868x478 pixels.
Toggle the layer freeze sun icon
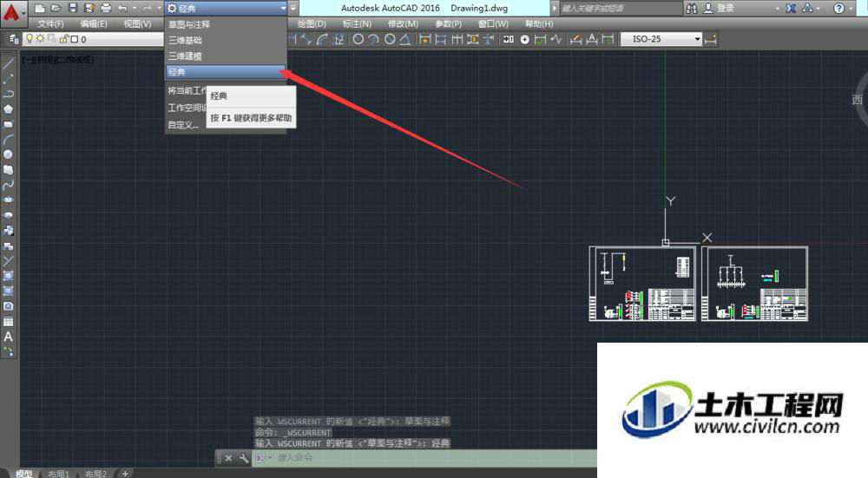41,39
